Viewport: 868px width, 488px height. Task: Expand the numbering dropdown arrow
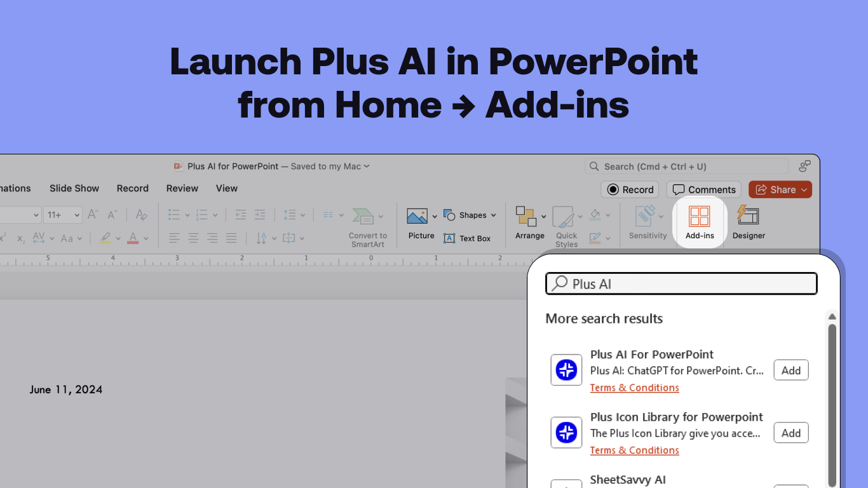pos(215,215)
